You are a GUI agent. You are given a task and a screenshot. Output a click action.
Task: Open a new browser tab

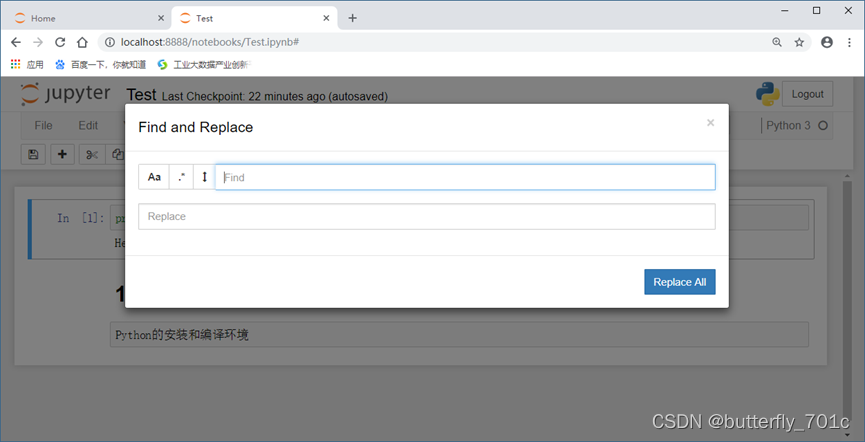353,18
